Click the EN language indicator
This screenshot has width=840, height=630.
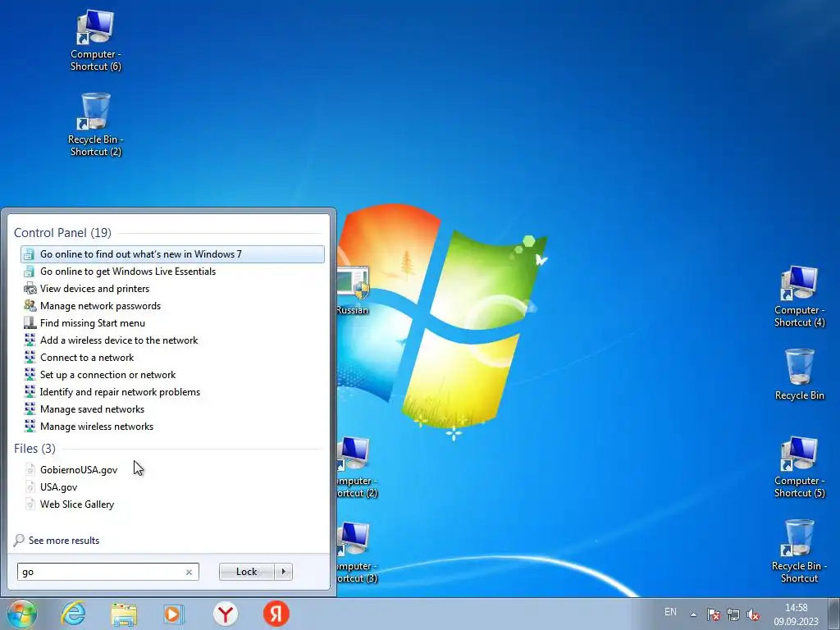(670, 612)
